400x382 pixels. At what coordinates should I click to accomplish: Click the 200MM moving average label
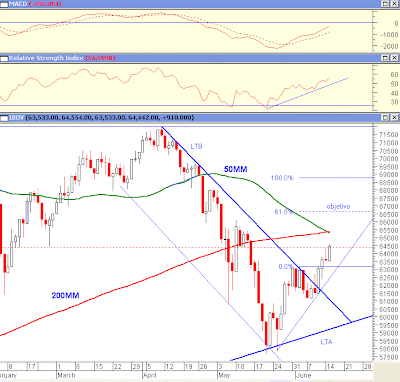point(65,295)
